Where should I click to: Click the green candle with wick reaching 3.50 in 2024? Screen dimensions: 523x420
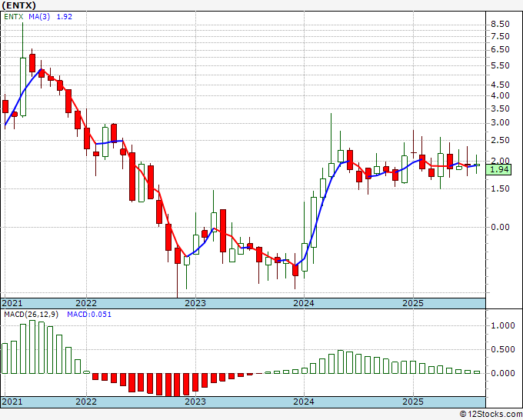point(331,170)
